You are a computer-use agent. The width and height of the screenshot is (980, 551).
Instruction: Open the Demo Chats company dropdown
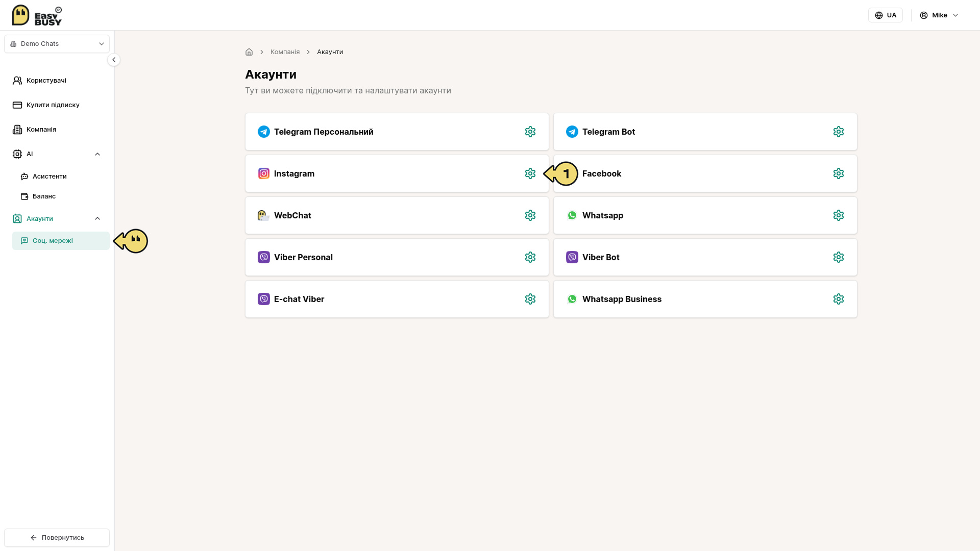click(x=57, y=44)
